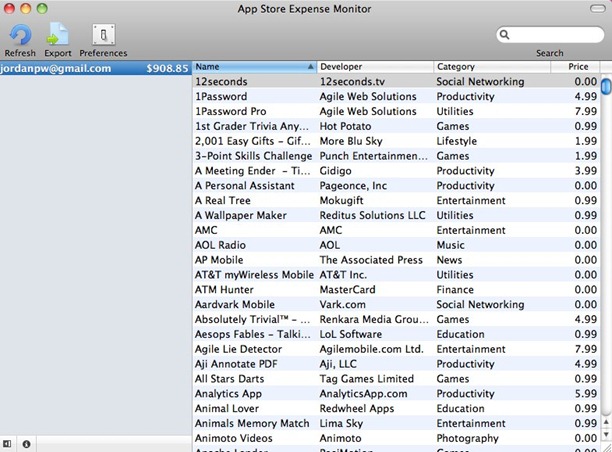Select A Wallpaper Maker row

click(x=396, y=215)
